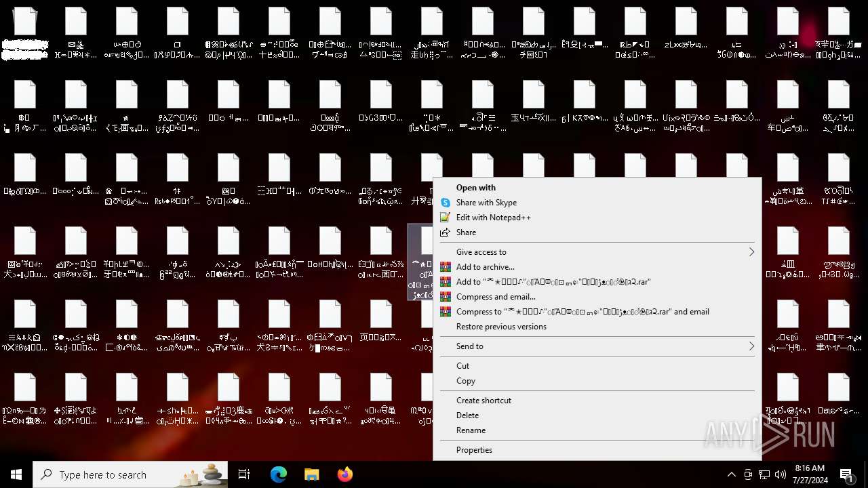This screenshot has width=868, height=488.
Task: Launch Microsoft Edge from the taskbar
Action: click(279, 474)
